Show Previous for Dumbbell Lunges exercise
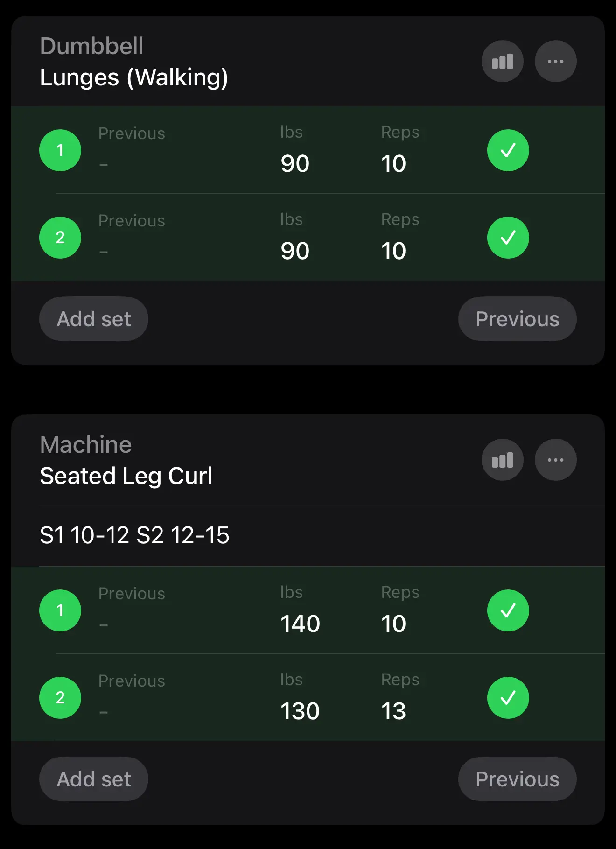Image resolution: width=616 pixels, height=849 pixels. 517,319
